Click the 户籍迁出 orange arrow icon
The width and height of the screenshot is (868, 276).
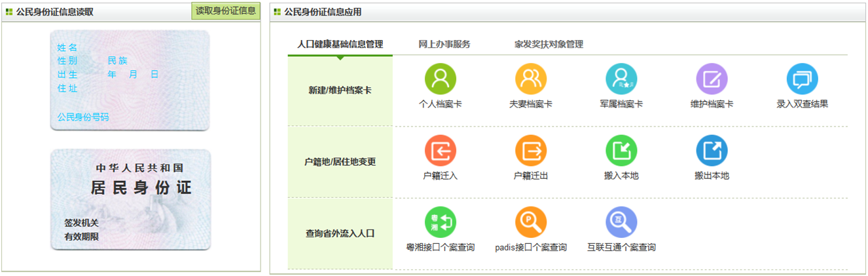[x=530, y=151]
